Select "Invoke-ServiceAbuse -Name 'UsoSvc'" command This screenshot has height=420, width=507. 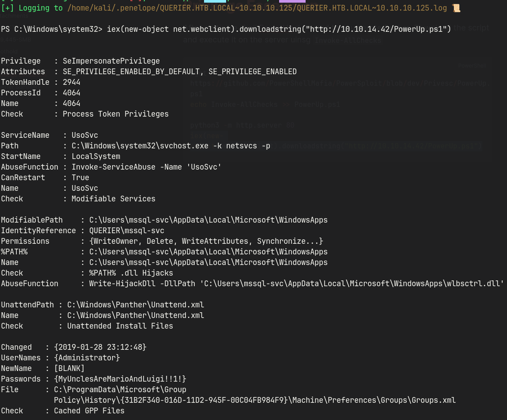coord(147,167)
